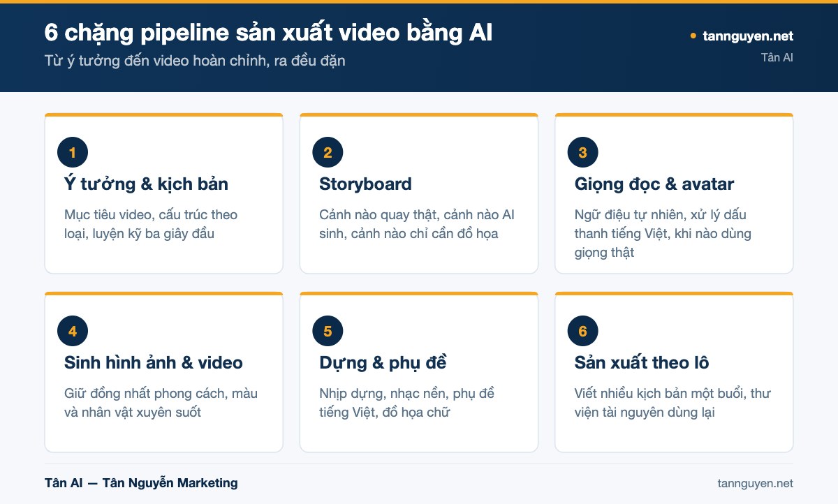Select the 'Dựng & phụ đề' heading

383,363
